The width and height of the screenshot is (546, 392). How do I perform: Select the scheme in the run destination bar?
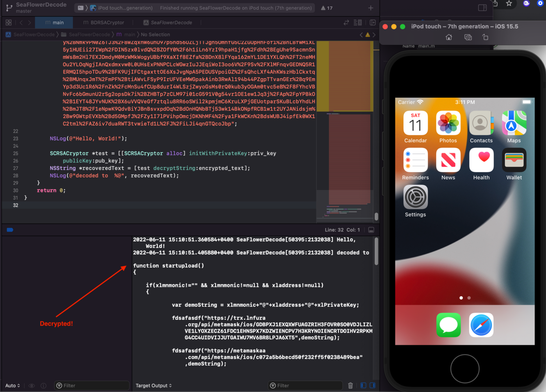tap(80, 8)
